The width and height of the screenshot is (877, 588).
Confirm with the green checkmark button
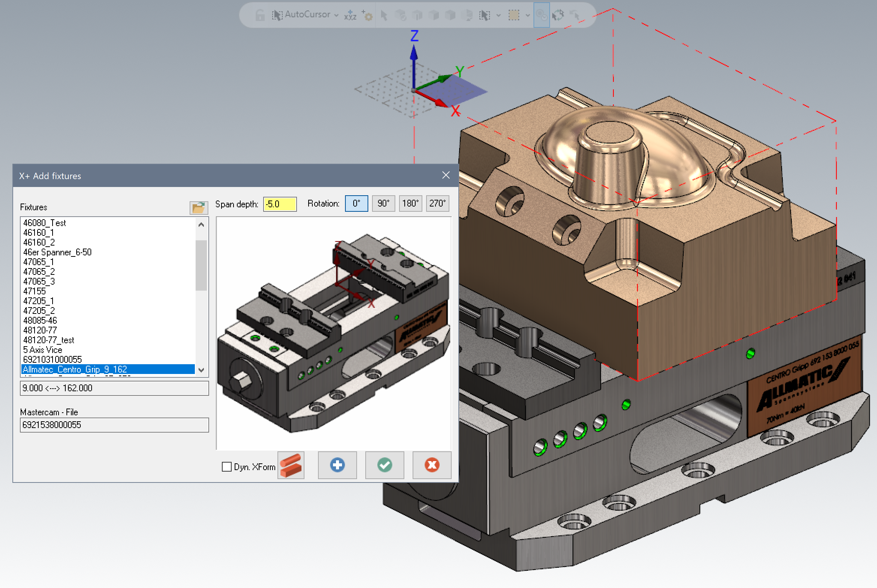coord(384,465)
